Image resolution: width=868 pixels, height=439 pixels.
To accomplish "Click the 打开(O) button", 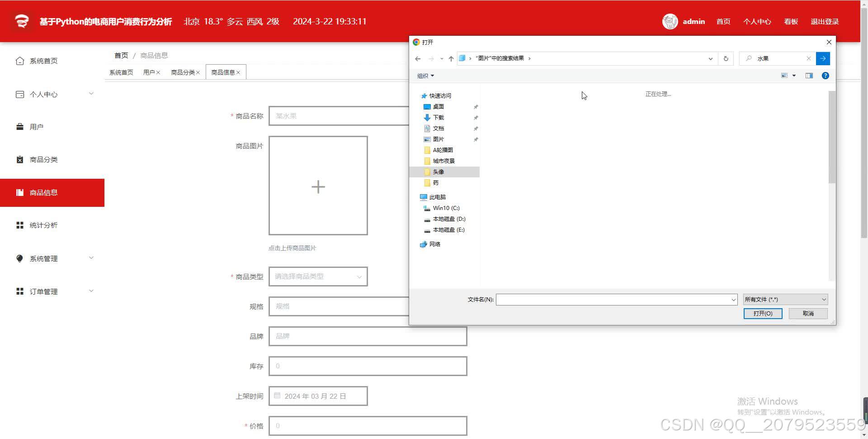I will [x=763, y=313].
